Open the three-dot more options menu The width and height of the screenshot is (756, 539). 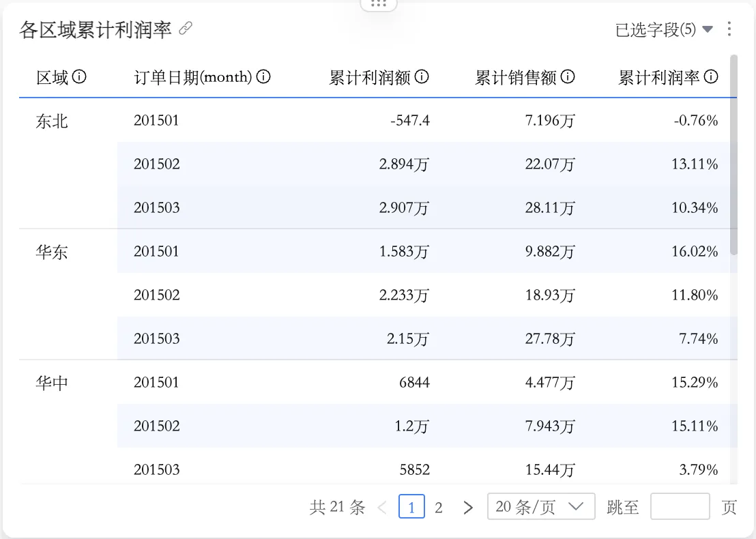[729, 29]
